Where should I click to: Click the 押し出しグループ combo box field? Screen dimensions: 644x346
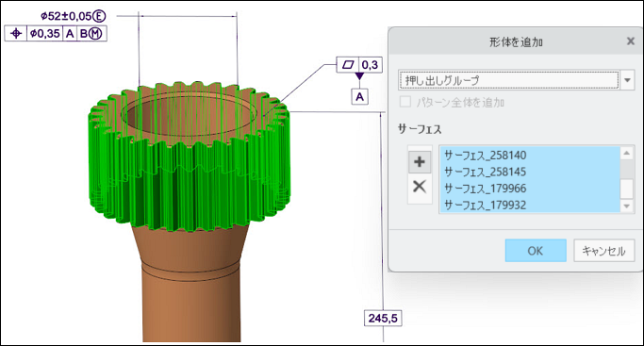(508, 80)
